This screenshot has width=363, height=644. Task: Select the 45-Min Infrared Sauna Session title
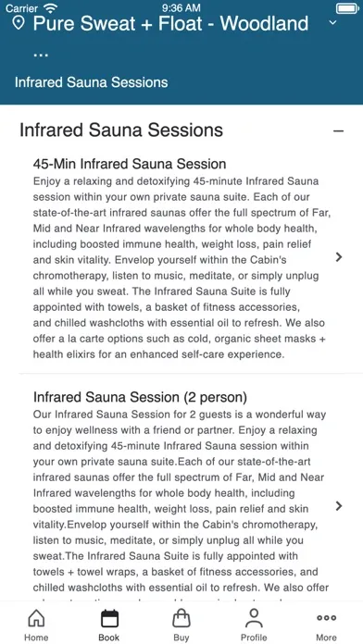pos(130,164)
